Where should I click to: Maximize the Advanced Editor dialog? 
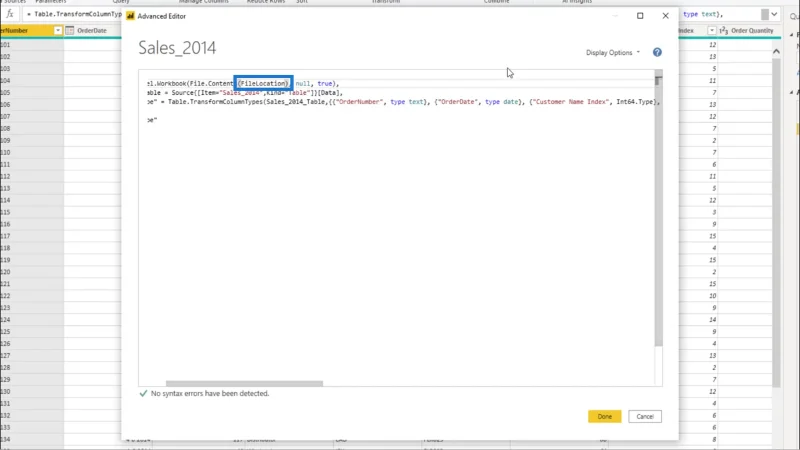point(640,16)
